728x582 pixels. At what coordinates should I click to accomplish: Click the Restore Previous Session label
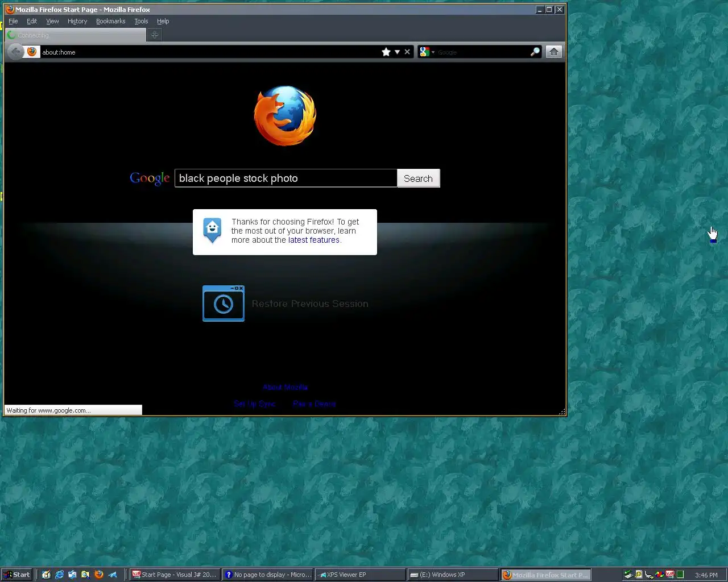[x=310, y=304]
